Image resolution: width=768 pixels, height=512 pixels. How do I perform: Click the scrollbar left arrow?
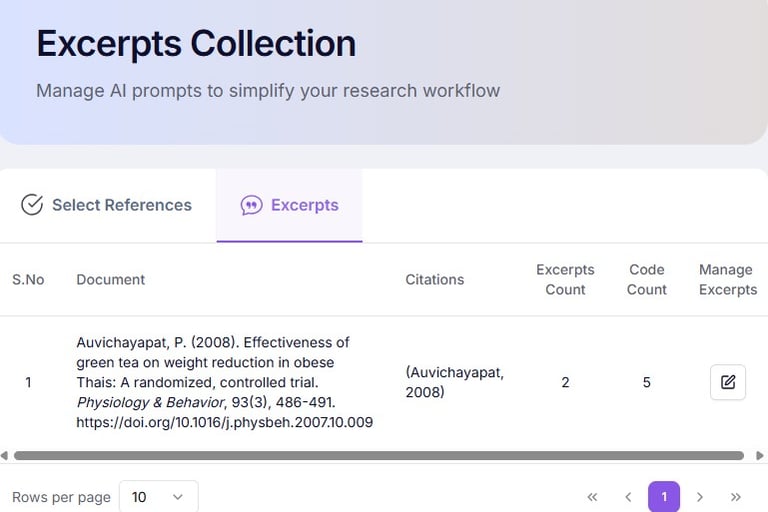click(4, 456)
